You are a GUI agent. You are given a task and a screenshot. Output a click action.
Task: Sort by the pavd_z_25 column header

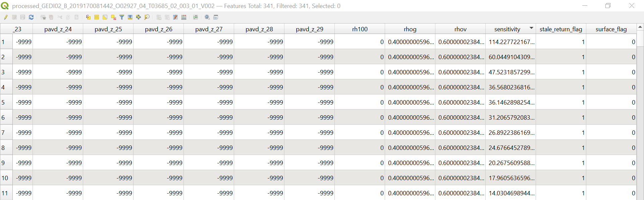coord(108,29)
